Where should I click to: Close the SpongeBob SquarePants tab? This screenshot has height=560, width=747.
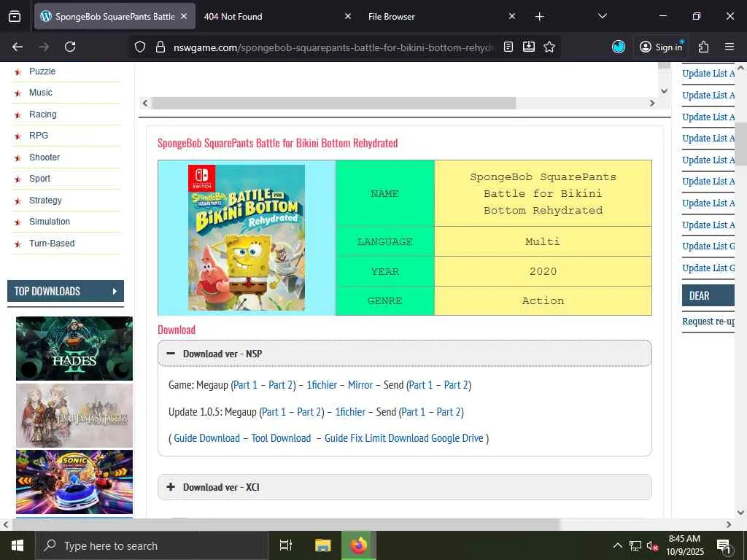(x=184, y=16)
